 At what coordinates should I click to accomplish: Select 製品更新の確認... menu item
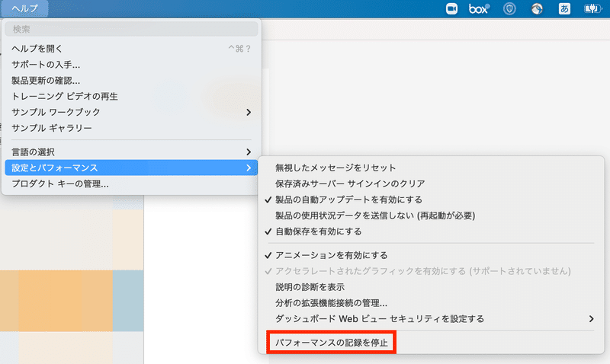pos(131,81)
